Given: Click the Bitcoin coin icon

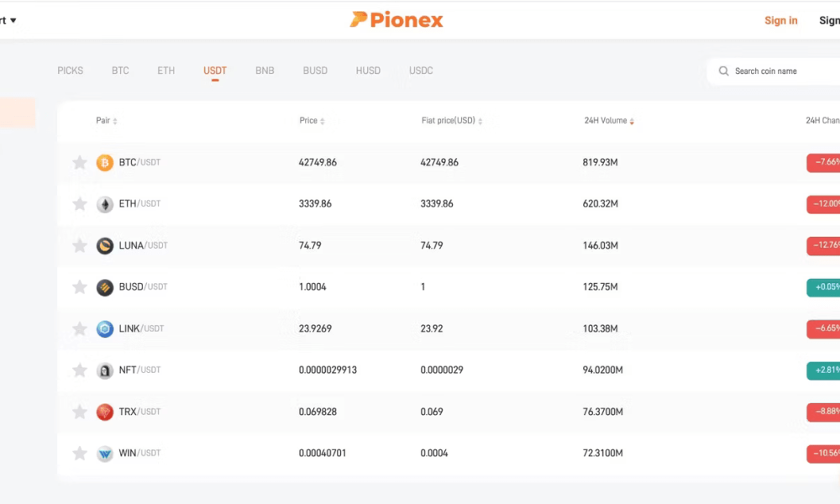Looking at the screenshot, I should pos(104,162).
